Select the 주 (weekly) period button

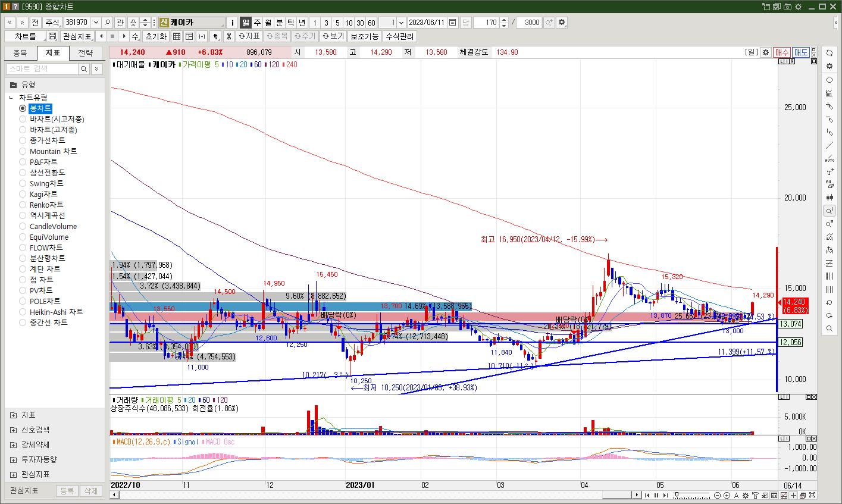tap(257, 23)
